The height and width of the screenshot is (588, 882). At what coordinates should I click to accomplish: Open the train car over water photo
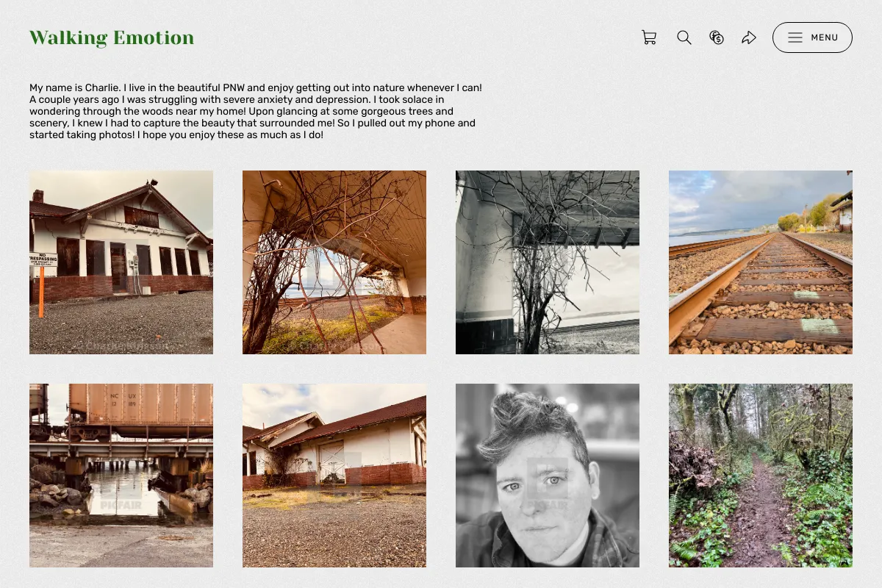pyautogui.click(x=121, y=476)
